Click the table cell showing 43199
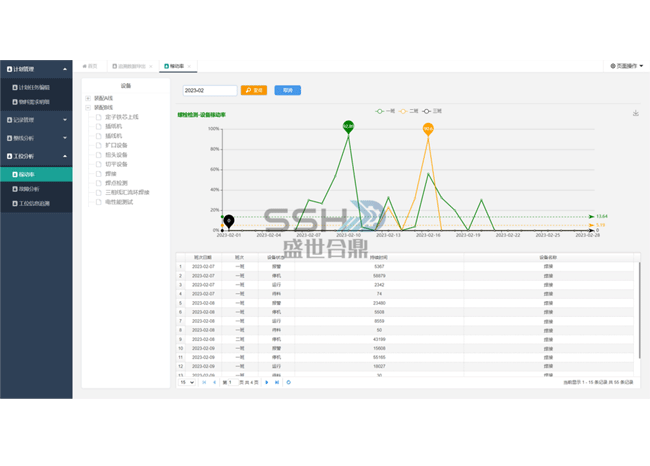The height and width of the screenshot is (466, 650). 379,339
